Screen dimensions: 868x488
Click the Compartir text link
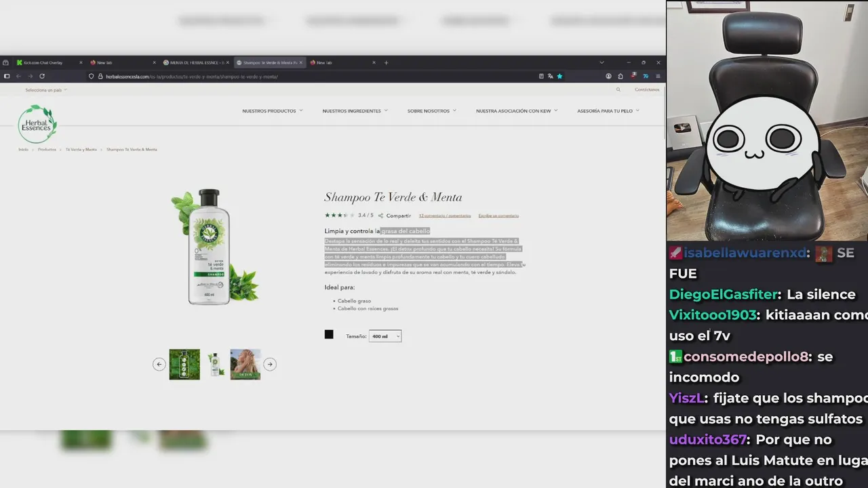pos(399,216)
